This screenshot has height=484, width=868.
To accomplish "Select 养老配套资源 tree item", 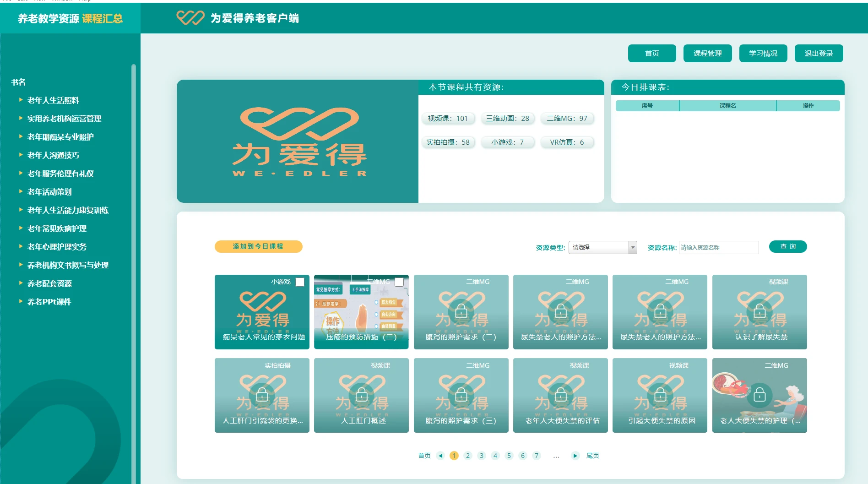I will pos(49,283).
